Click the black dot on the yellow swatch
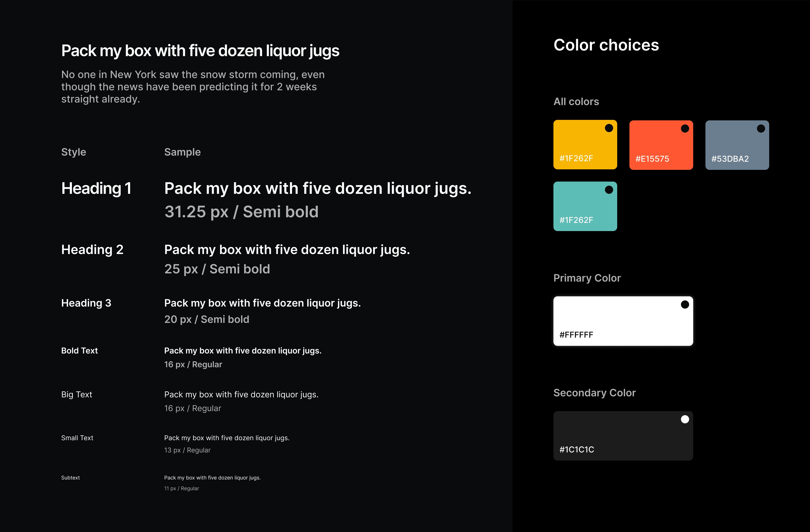810x532 pixels. pyautogui.click(x=609, y=128)
